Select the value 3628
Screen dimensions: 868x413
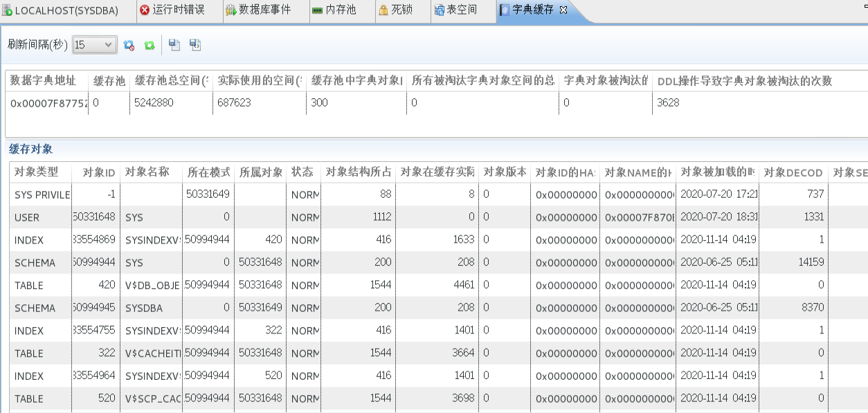[x=668, y=102]
